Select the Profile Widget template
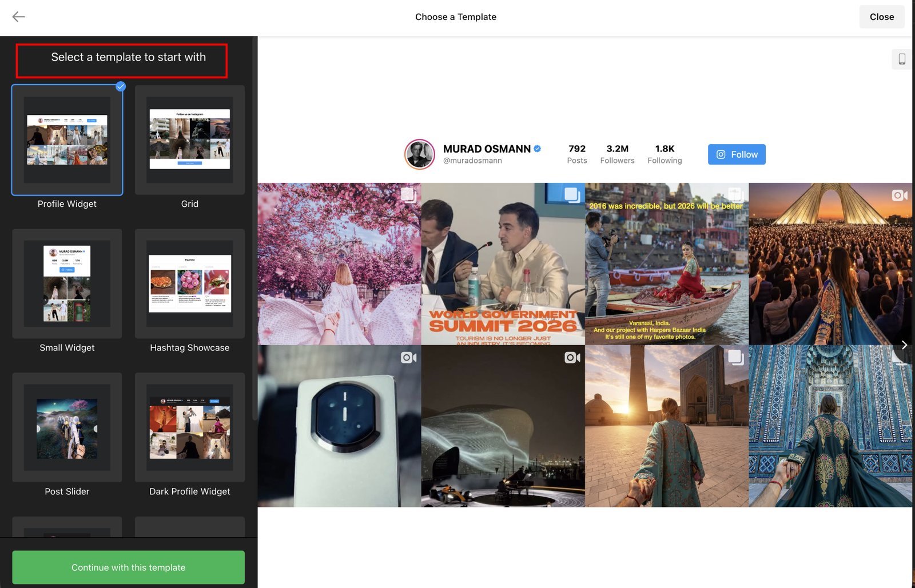Viewport: 915px width, 588px height. pos(67,140)
